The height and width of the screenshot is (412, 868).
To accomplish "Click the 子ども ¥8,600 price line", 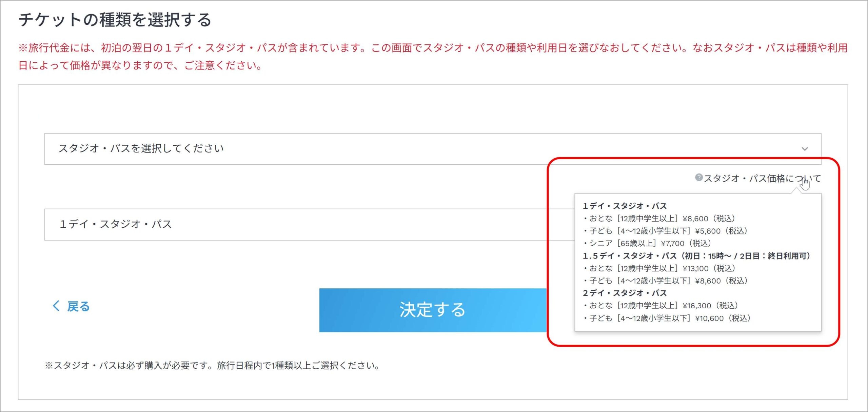I will [x=665, y=281].
